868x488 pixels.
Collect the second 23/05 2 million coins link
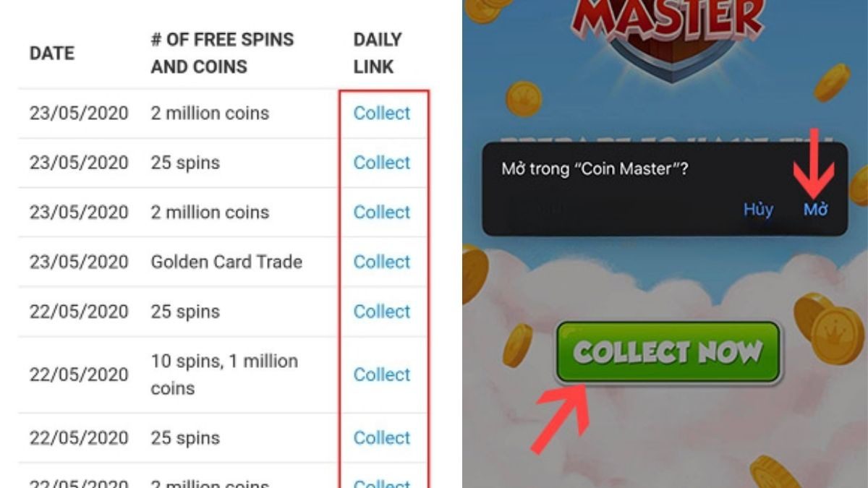pyautogui.click(x=382, y=213)
